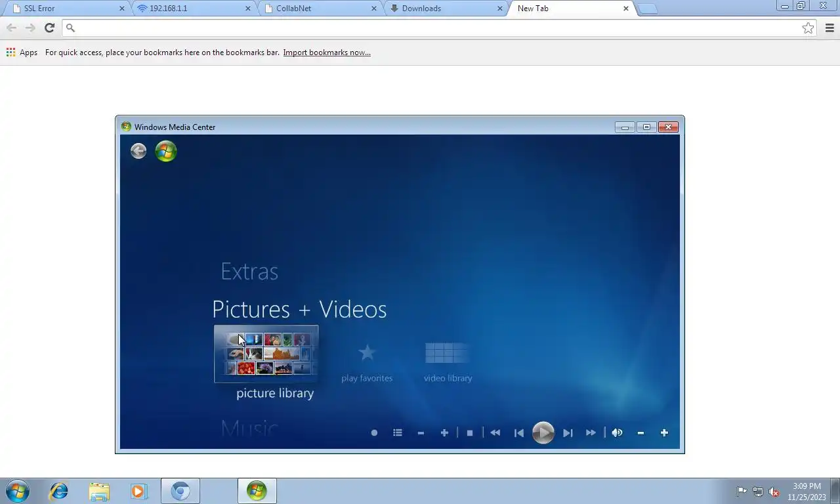
Task: Launch Internet Explorer from taskbar
Action: [x=59, y=491]
